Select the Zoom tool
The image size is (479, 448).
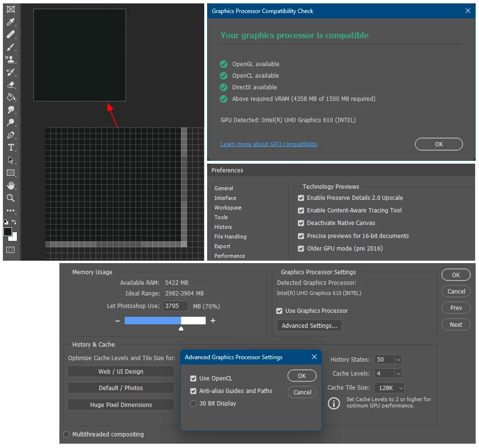[11, 198]
